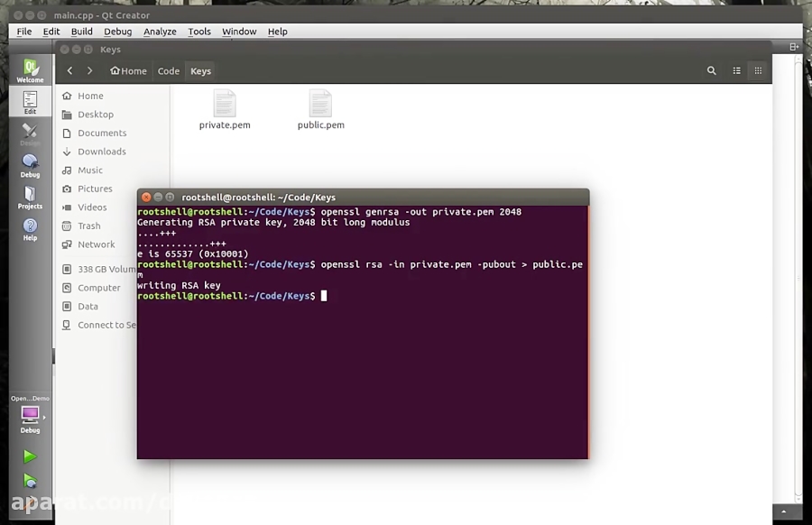The width and height of the screenshot is (812, 525).
Task: Toggle list view in the file manager
Action: coord(735,70)
